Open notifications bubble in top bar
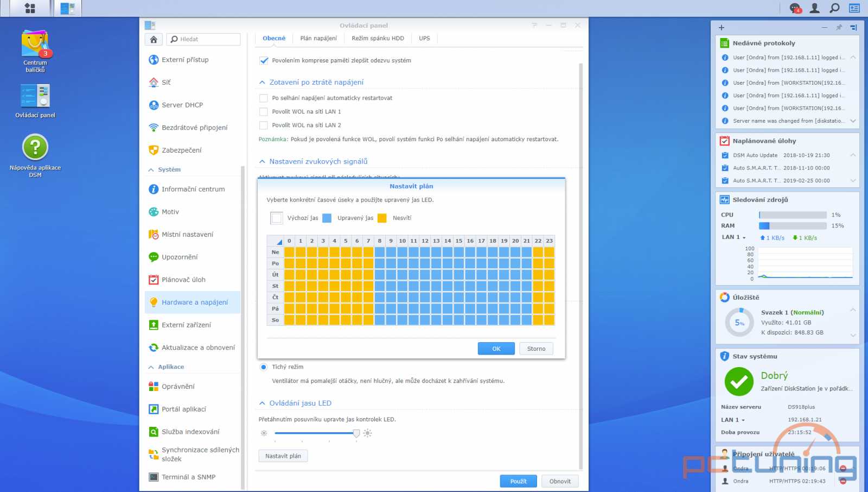 (795, 8)
